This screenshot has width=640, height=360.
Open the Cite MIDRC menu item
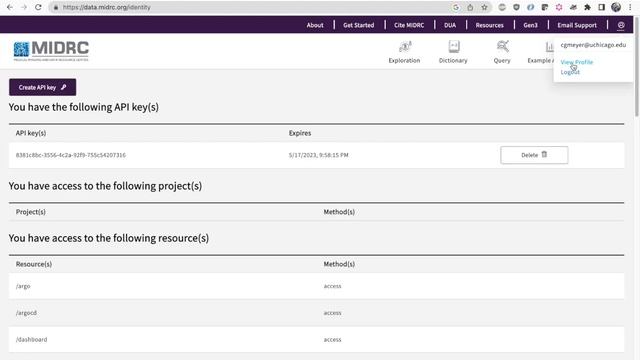[x=409, y=25]
